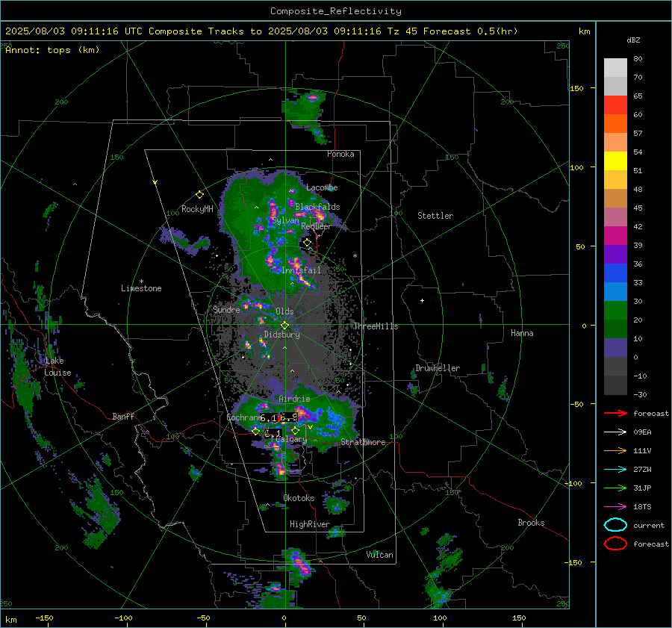
Task: Click the Banff label
Action: pos(123,417)
